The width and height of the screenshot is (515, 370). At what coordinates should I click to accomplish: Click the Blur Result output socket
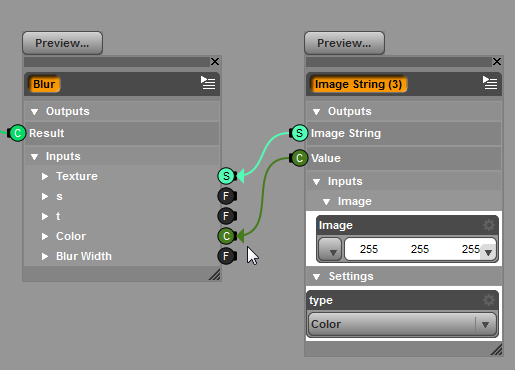point(17,133)
